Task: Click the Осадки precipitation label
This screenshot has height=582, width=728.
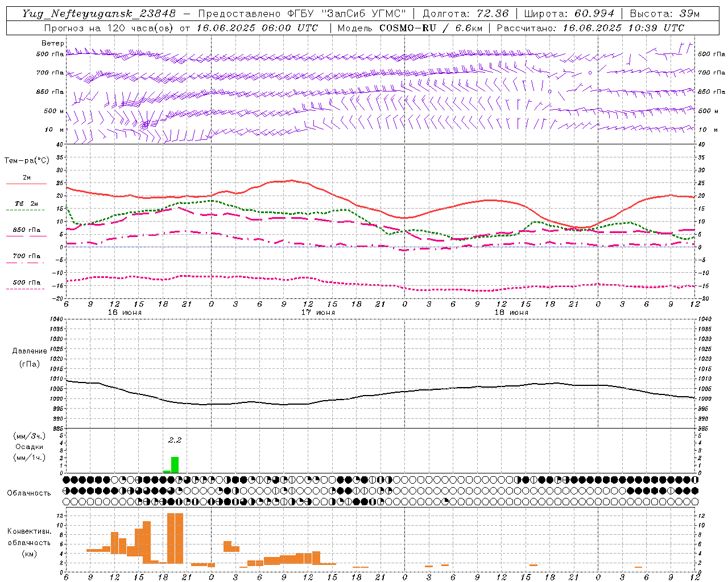Action: tap(29, 447)
